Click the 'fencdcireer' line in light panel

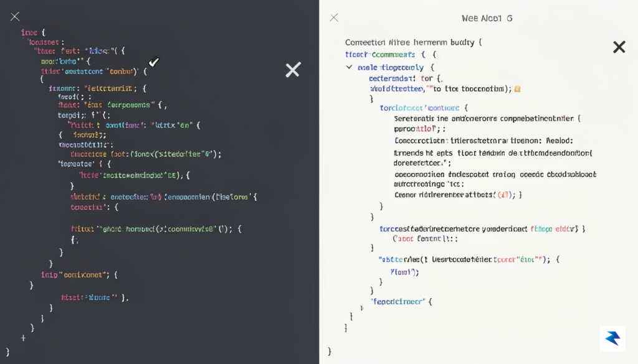click(401, 301)
